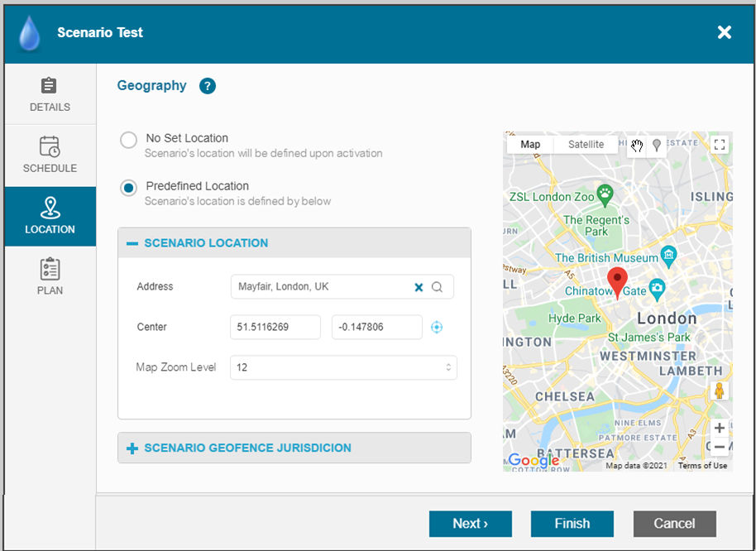Open the Details tab
The image size is (756, 551).
pos(50,94)
